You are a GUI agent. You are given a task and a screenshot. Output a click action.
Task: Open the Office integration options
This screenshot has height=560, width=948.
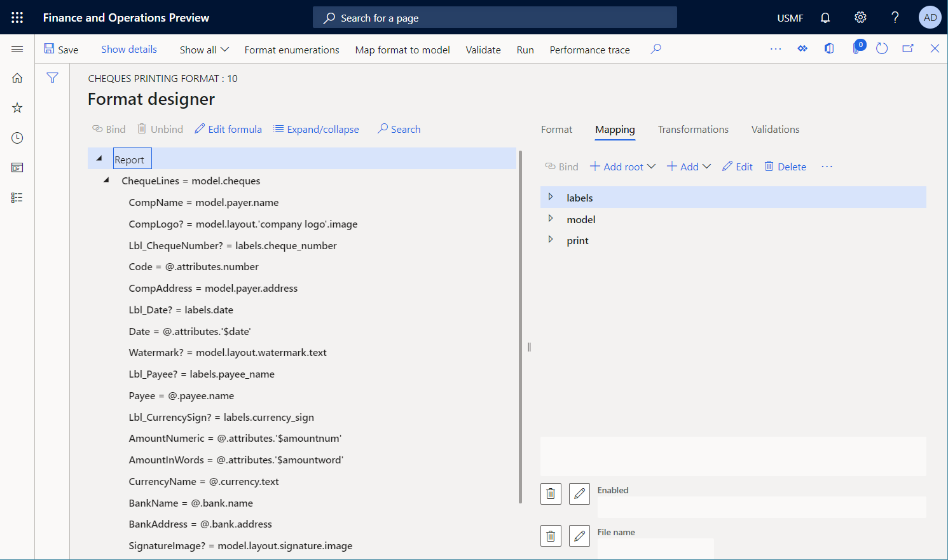[829, 48]
